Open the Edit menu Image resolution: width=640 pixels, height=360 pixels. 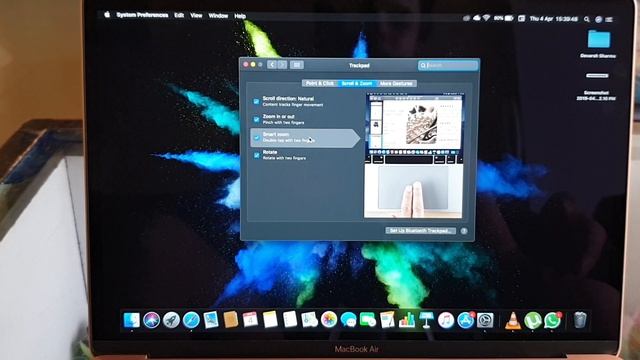pyautogui.click(x=179, y=15)
